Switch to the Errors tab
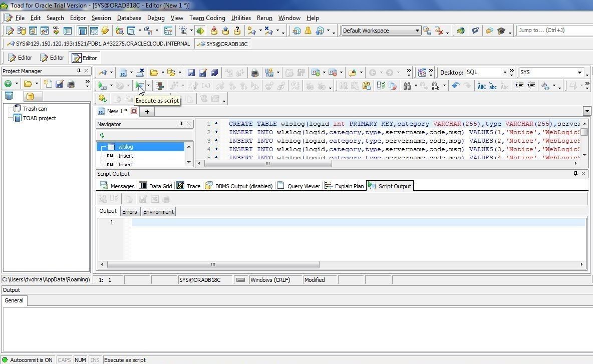593x364 pixels. click(129, 212)
